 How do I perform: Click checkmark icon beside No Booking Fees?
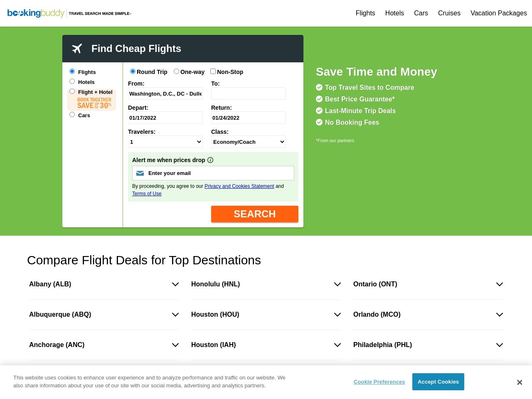pyautogui.click(x=319, y=122)
